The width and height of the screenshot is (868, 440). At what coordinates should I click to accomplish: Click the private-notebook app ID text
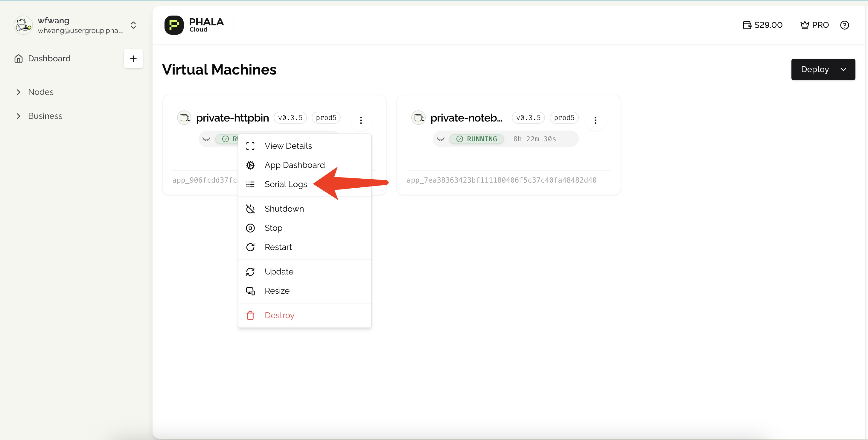tap(501, 180)
